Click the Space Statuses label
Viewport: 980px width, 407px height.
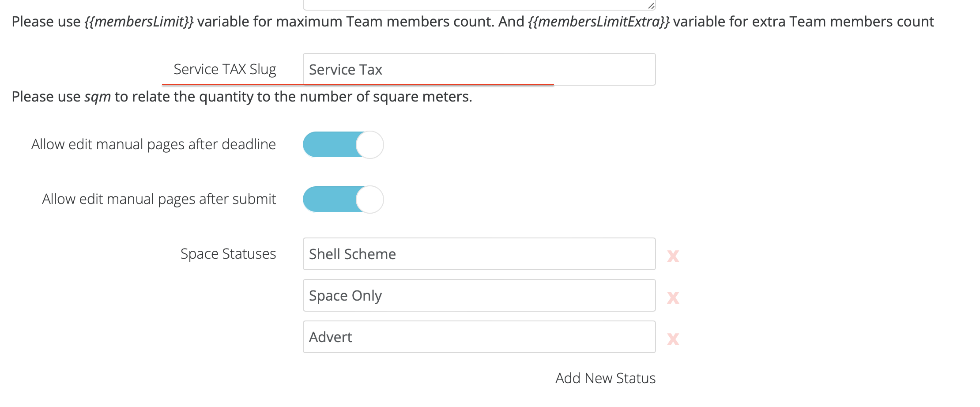pyautogui.click(x=228, y=254)
